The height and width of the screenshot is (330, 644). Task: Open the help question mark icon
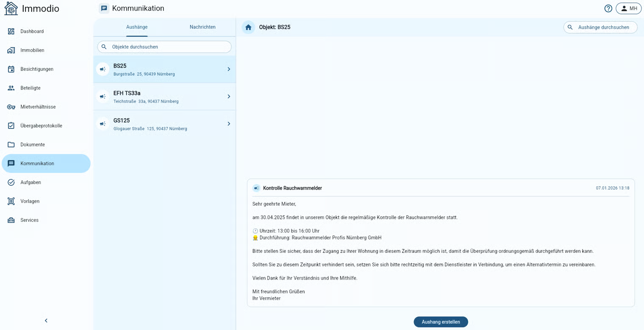pos(608,8)
